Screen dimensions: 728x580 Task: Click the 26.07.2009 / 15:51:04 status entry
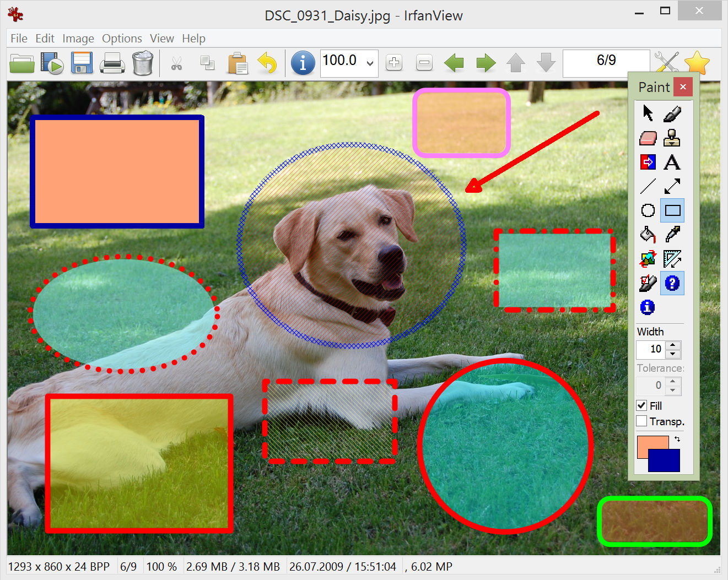343,566
